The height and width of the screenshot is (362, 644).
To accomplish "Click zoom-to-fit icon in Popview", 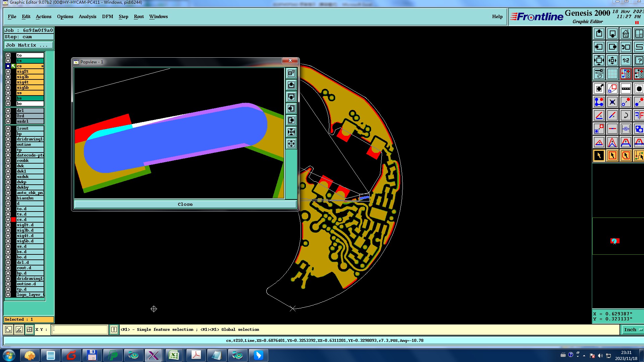I will (x=291, y=132).
